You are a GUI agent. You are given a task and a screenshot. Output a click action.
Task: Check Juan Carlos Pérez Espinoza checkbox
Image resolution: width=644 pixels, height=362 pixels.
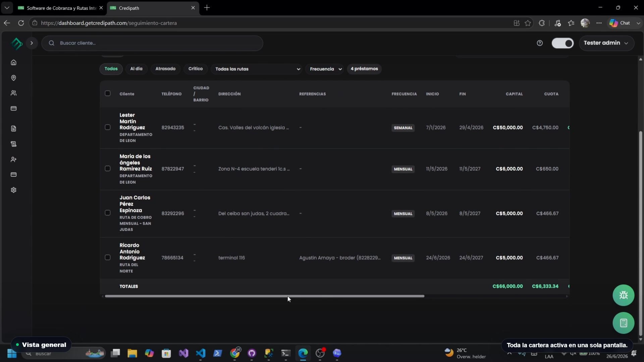108,213
